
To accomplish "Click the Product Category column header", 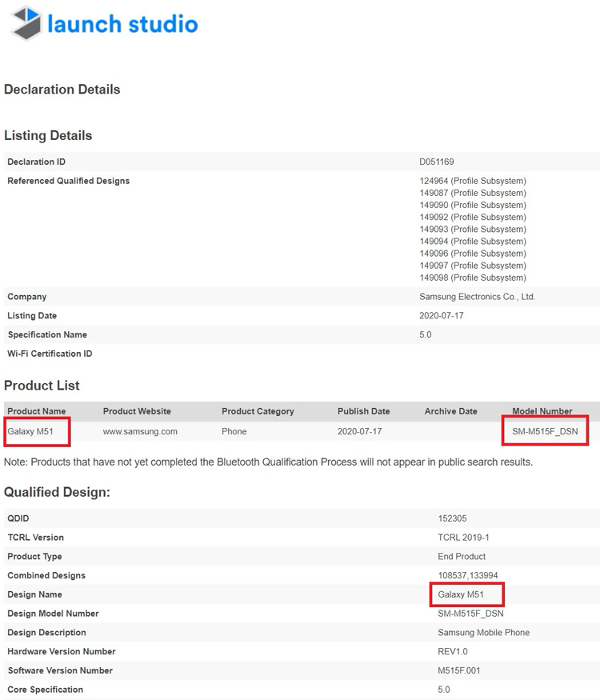I will [x=258, y=411].
